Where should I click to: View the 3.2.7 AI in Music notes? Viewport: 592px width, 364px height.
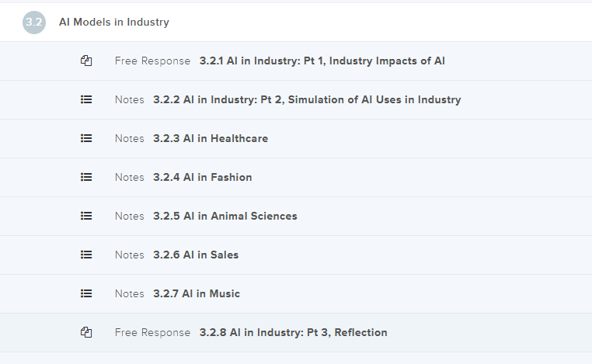coord(197,293)
